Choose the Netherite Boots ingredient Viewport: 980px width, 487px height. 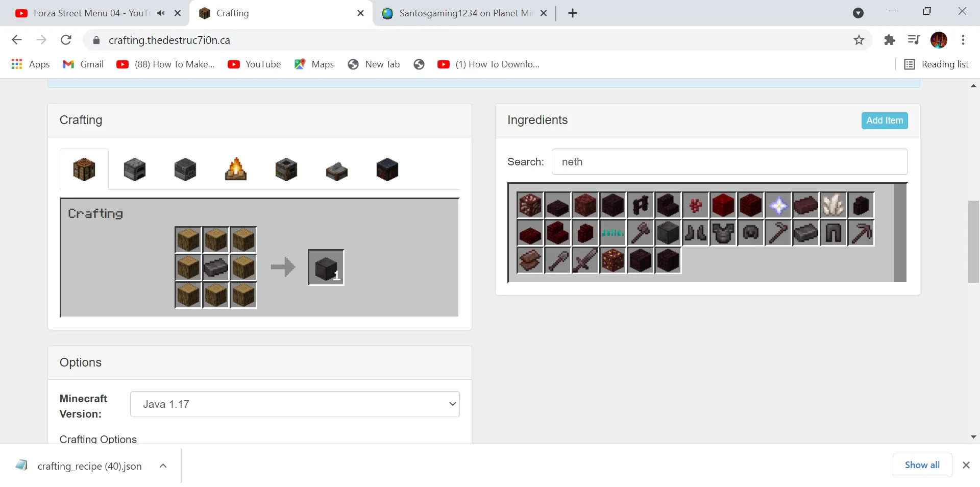click(696, 233)
